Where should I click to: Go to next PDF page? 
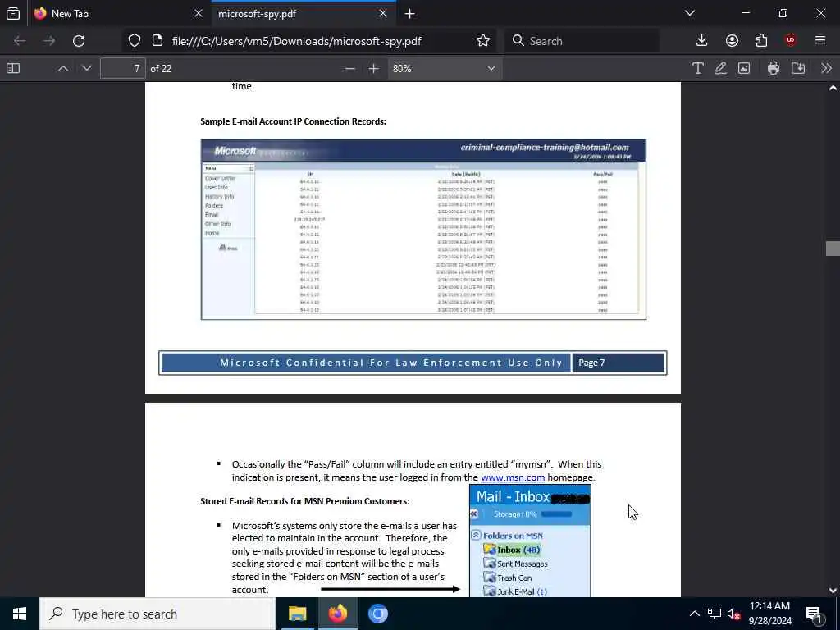click(x=87, y=68)
